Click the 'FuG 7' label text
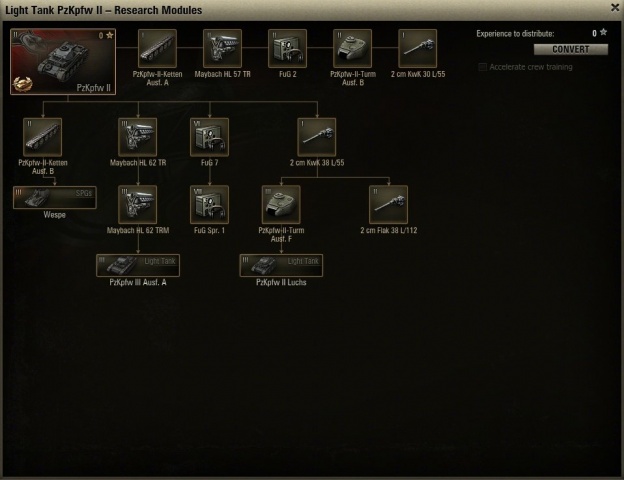Screen dimensions: 624x480 click(210, 162)
